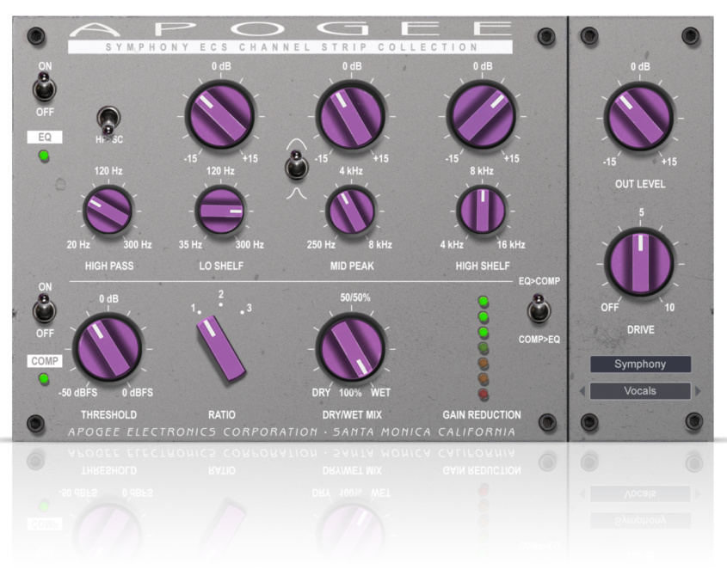Screen dimensions: 727x588
Task: Click the wide bandwidth curve icon
Action: point(296,144)
